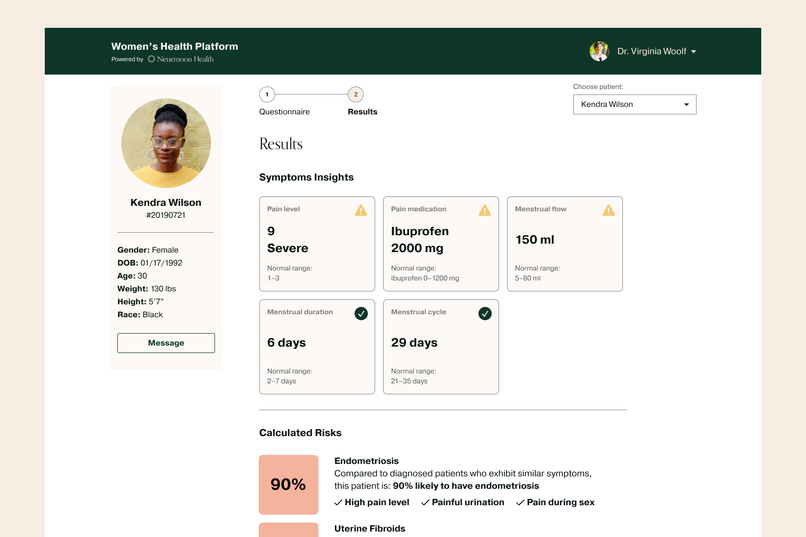
Task: Click the Questionnaire step label
Action: coord(284,112)
